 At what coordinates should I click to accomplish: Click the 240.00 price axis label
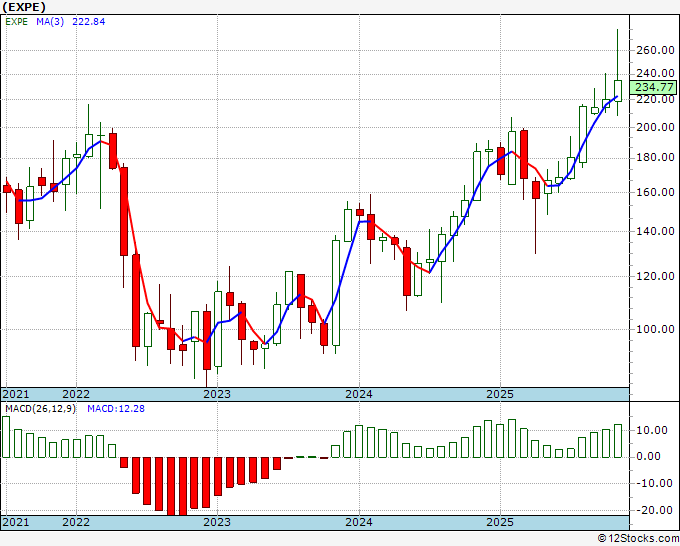[655, 73]
